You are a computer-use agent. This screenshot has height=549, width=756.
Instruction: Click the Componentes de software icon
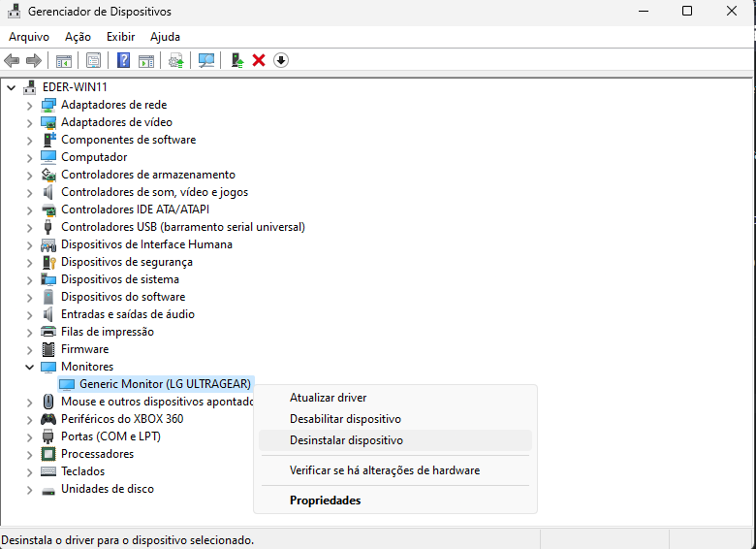point(48,140)
